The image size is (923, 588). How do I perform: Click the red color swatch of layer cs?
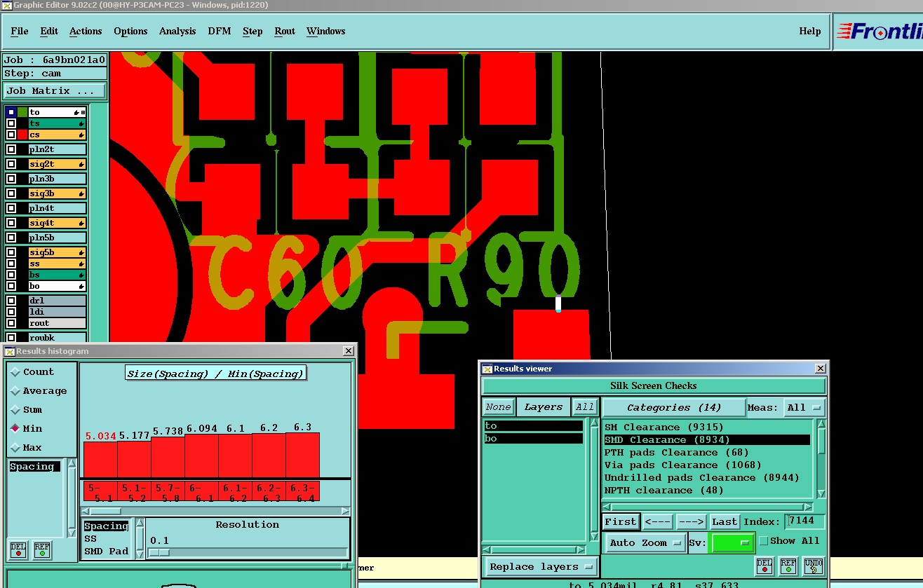pos(22,135)
